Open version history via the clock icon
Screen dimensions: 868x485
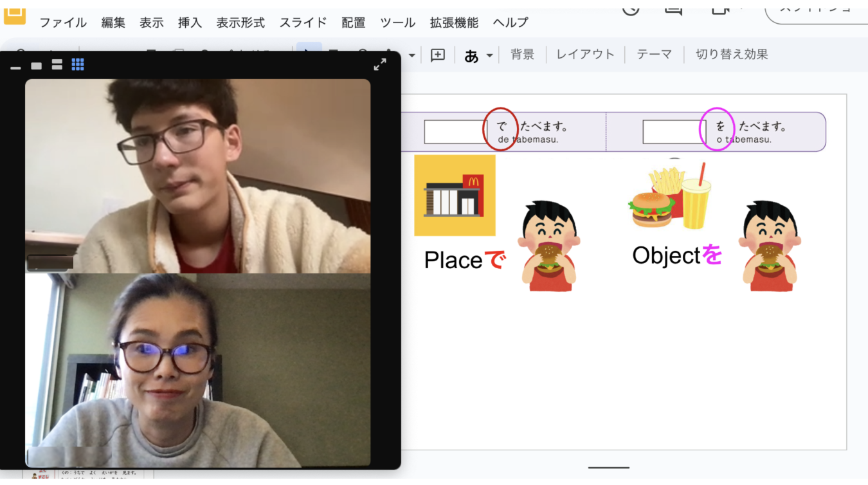tap(631, 6)
